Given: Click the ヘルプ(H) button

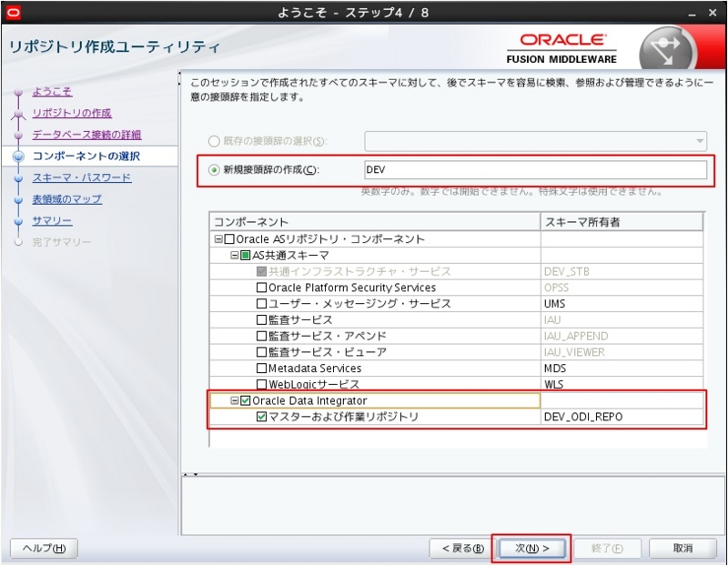Looking at the screenshot, I should pyautogui.click(x=44, y=549).
